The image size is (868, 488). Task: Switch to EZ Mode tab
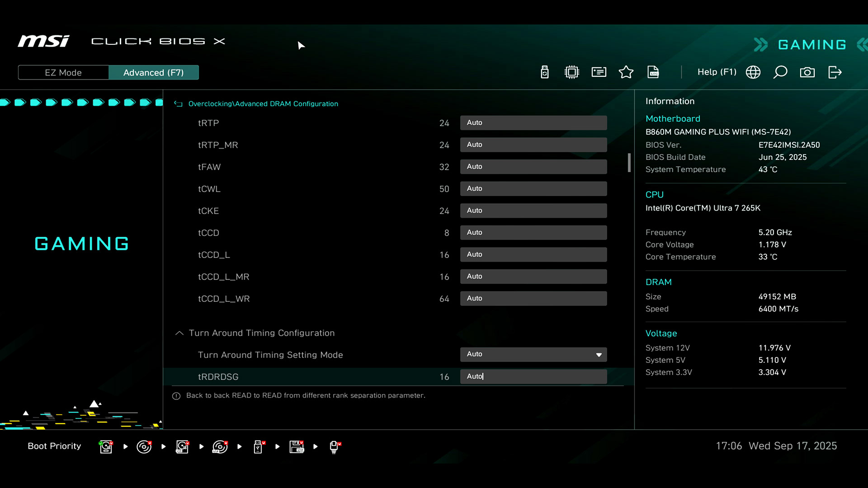pos(63,73)
